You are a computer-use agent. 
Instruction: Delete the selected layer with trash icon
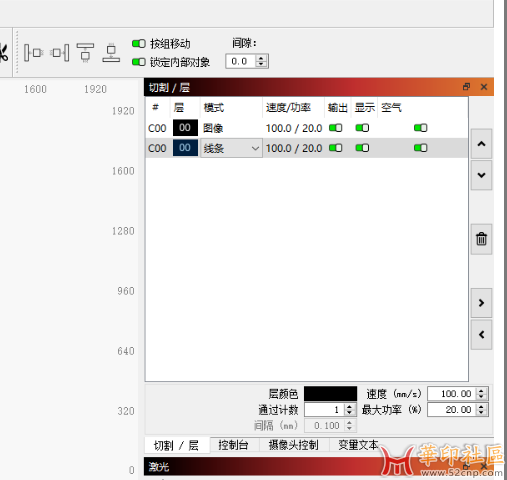coord(481,239)
